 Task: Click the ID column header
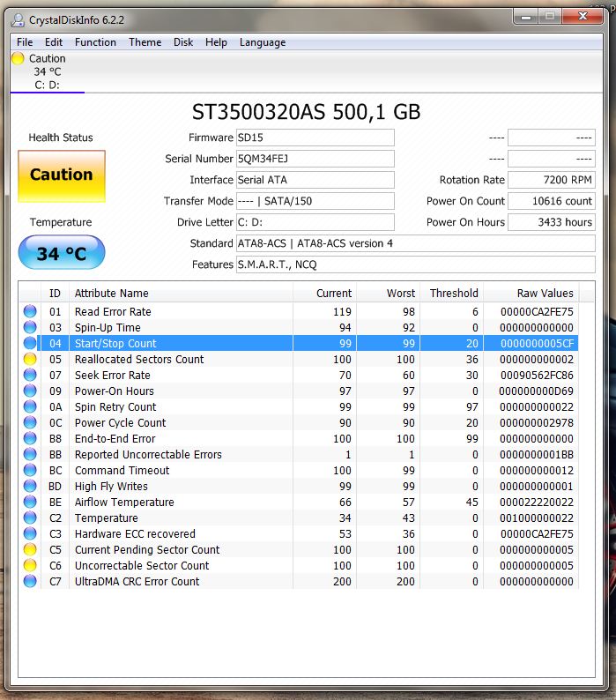pyautogui.click(x=55, y=294)
